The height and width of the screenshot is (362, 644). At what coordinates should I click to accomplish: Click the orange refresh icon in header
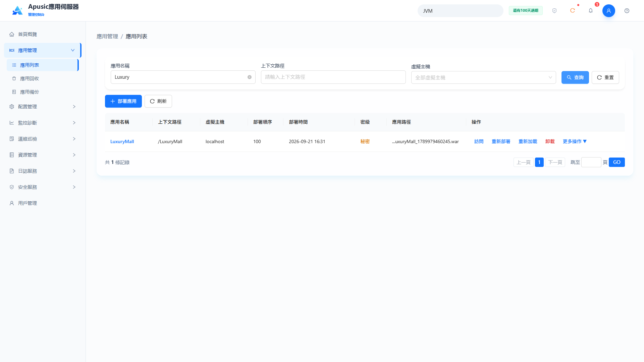coord(573,11)
